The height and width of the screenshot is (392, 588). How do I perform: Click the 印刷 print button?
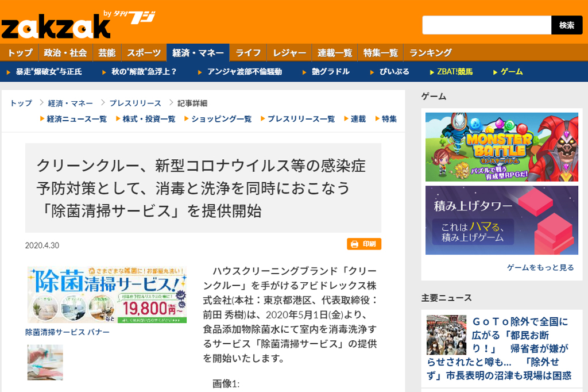(363, 244)
